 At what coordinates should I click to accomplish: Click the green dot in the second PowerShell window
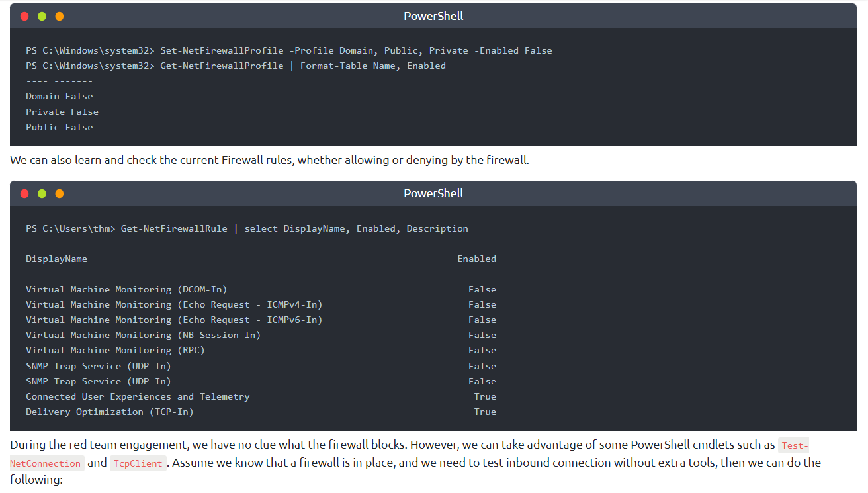point(42,193)
